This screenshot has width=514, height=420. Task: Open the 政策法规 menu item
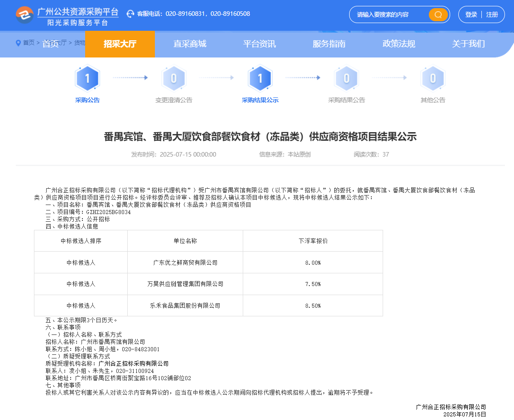click(399, 44)
